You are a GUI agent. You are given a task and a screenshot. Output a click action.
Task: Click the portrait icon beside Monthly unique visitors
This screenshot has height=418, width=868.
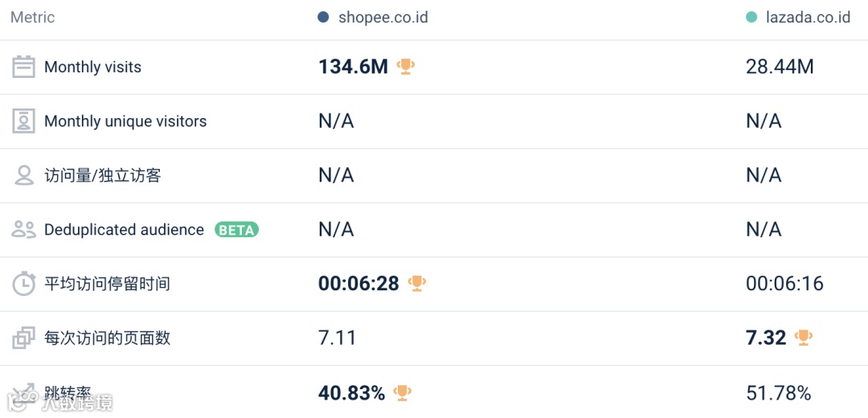coord(23,121)
